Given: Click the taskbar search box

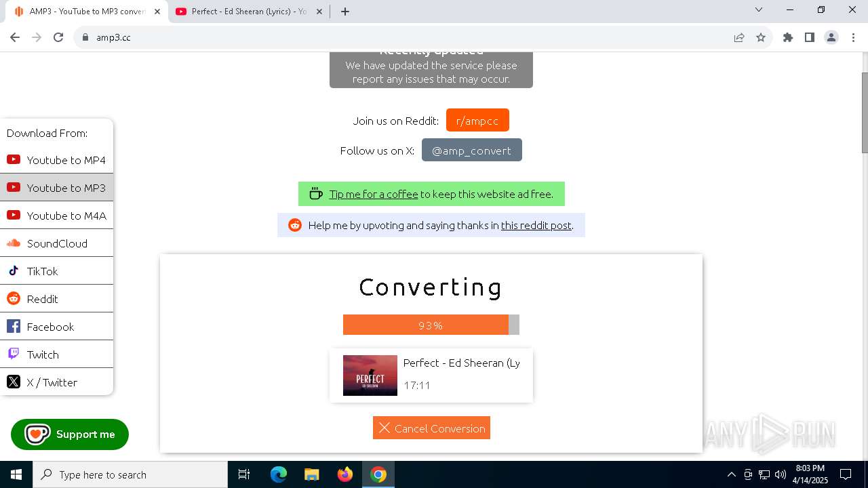Looking at the screenshot, I should point(130,474).
